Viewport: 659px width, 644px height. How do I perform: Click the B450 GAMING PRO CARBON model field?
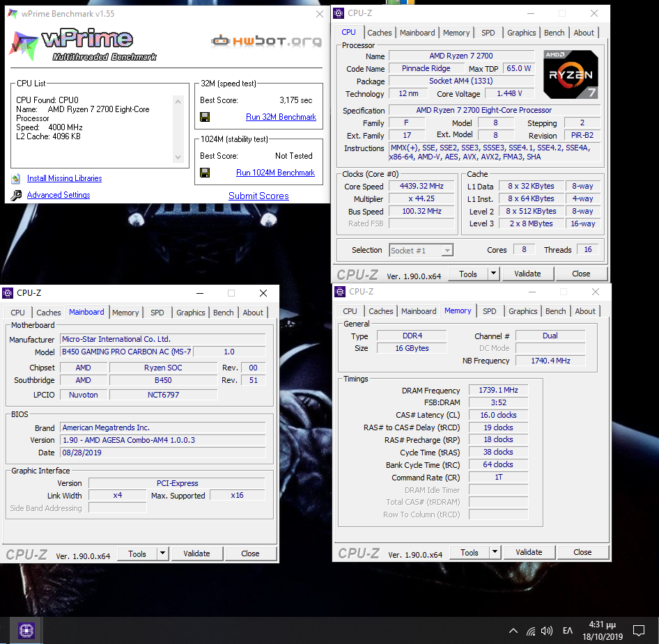[127, 352]
